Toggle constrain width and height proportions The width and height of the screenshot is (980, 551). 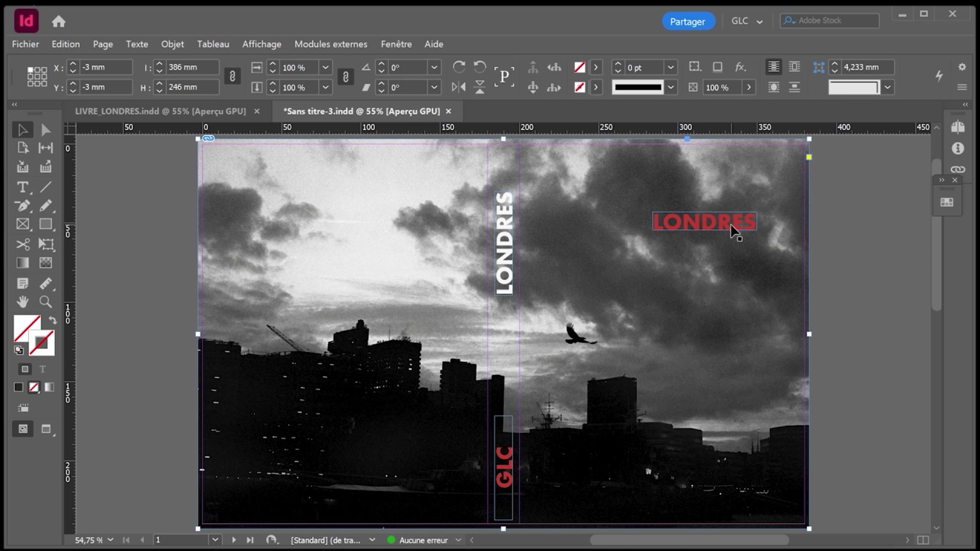(x=232, y=76)
